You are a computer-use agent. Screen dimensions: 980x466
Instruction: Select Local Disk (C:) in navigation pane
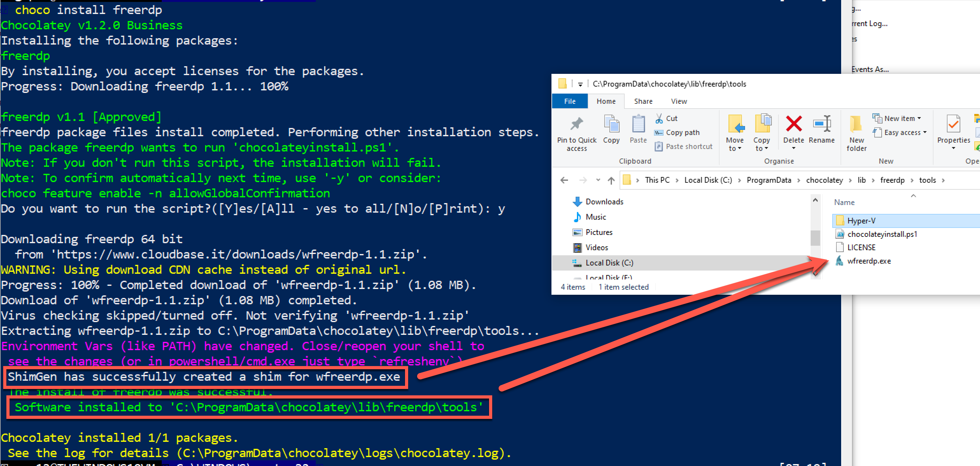(609, 263)
